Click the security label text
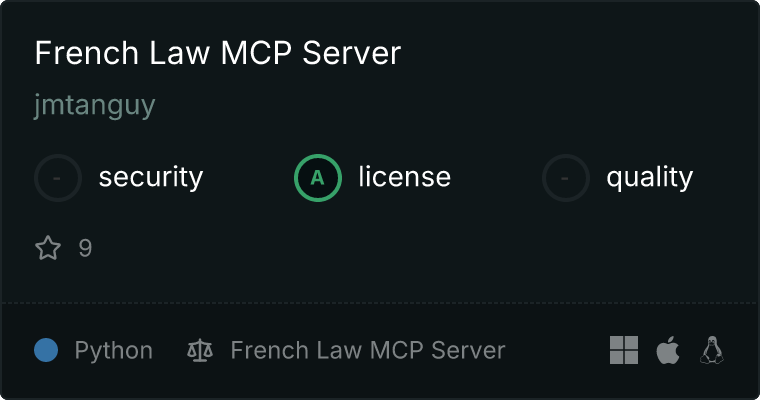The height and width of the screenshot is (400, 760). 151,177
